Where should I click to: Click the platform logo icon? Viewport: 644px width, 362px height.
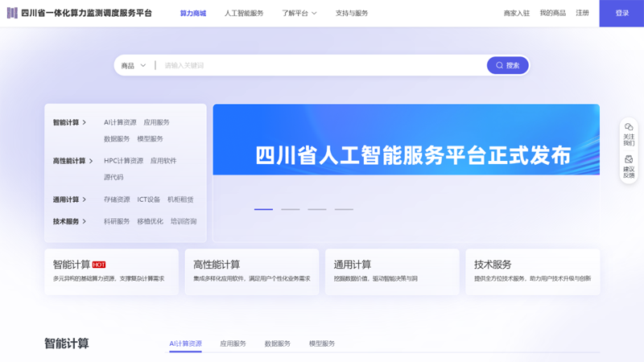click(12, 14)
